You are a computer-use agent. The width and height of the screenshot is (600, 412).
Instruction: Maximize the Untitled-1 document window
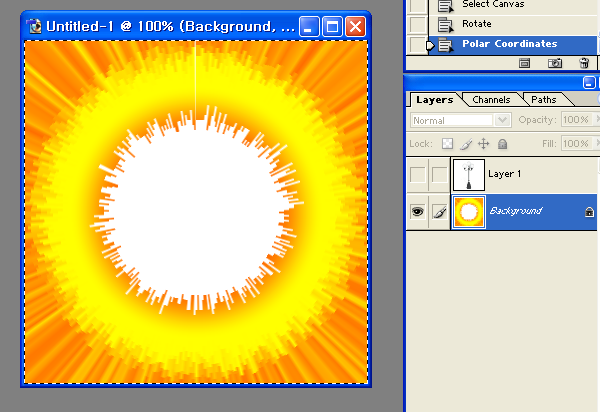pyautogui.click(x=332, y=26)
